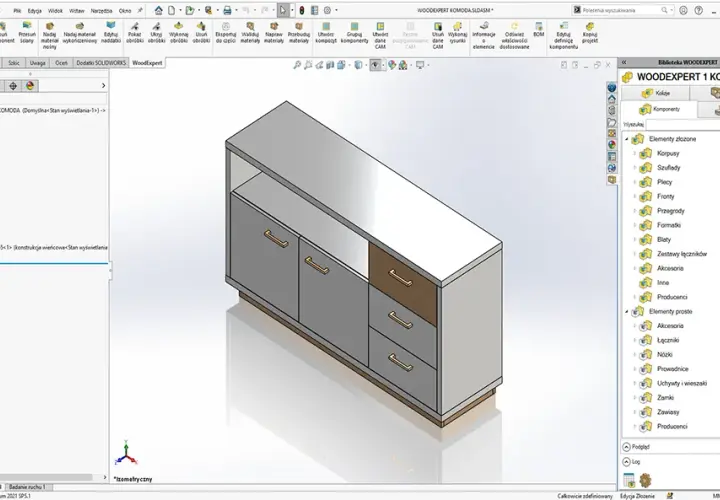Viewport: 720px width, 500px height.
Task: Click the Kopiuj projekt tool
Action: tap(590, 32)
